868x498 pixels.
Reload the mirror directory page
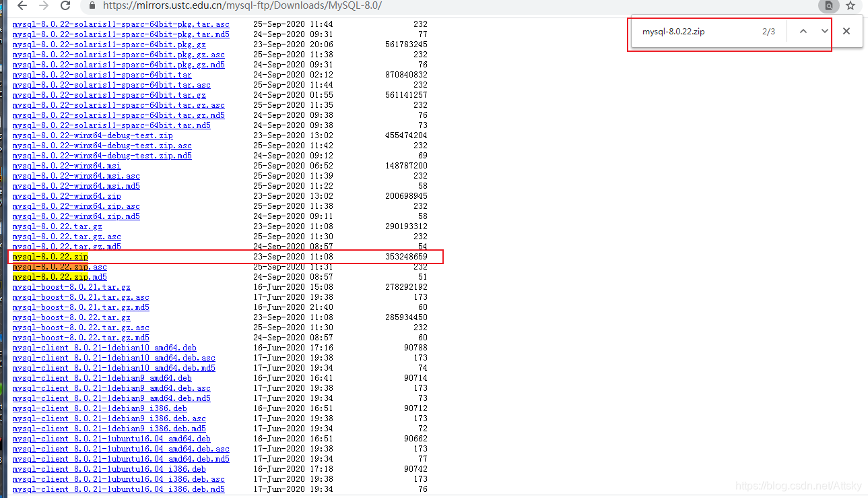point(65,5)
